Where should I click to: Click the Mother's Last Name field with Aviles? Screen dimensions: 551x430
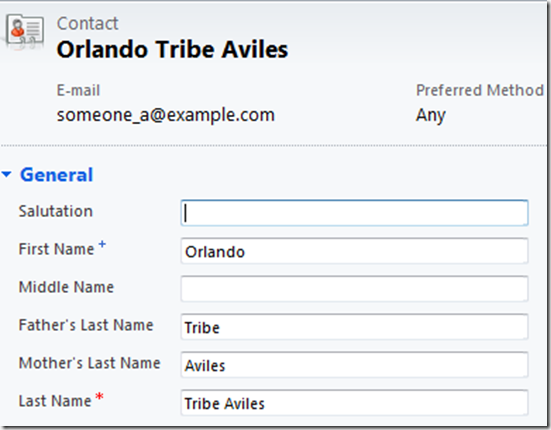(x=354, y=365)
